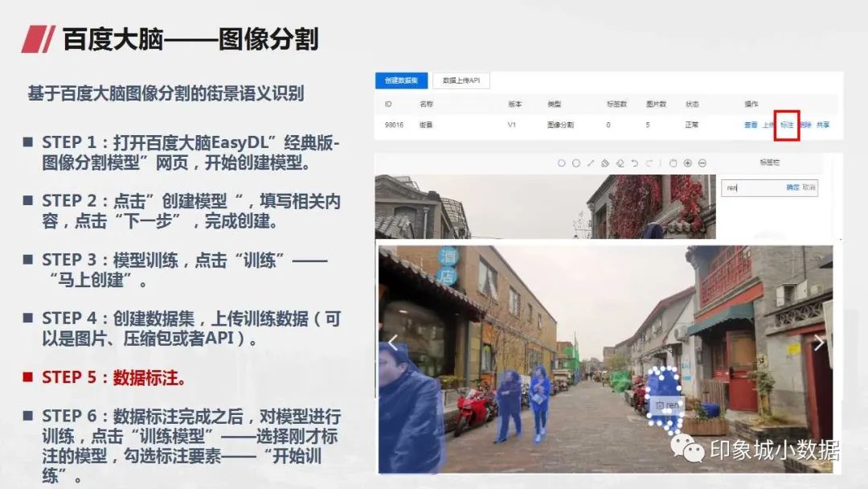This screenshot has width=868, height=489.
Task: Click the red STEP 5：数据标注 text
Action: tap(114, 378)
